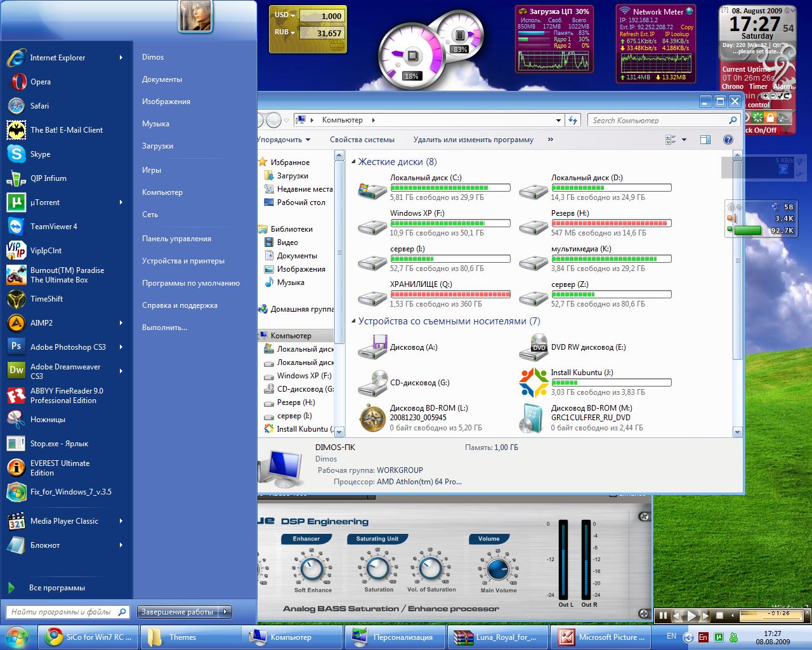This screenshot has width=812, height=650.
Task: Open shutdown options arrow beside Завершение работы
Action: pyautogui.click(x=225, y=612)
